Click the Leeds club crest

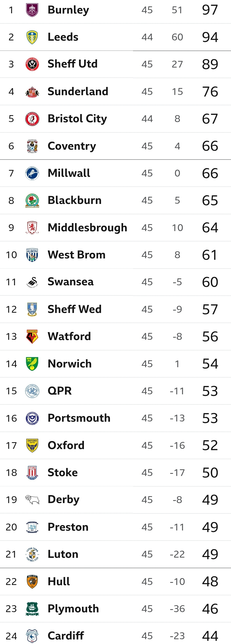(32, 37)
